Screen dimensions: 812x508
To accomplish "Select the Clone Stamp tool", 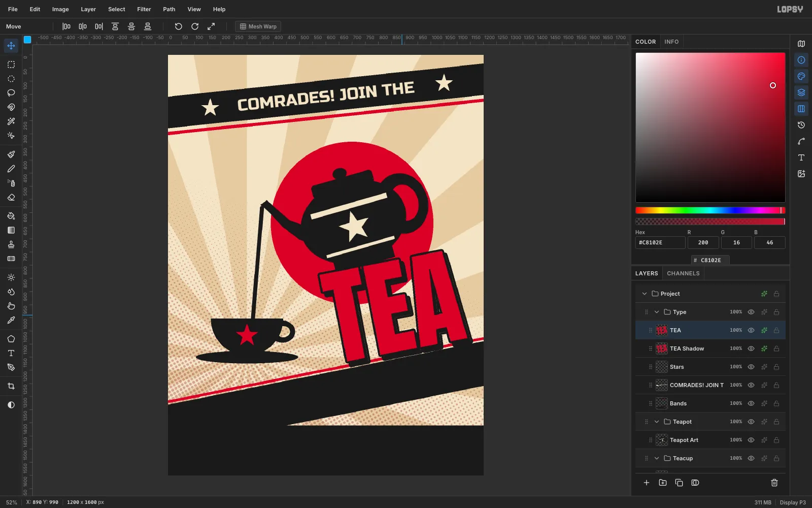I will 11,244.
